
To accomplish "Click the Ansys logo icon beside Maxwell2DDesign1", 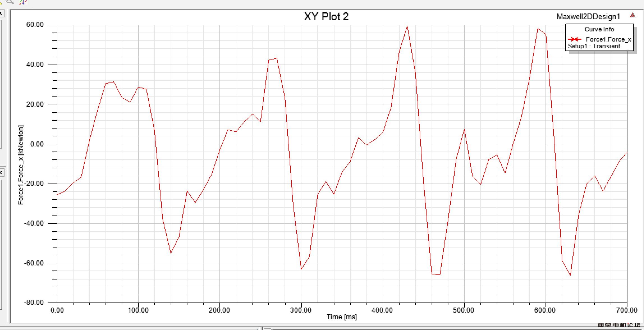I will 632,15.
